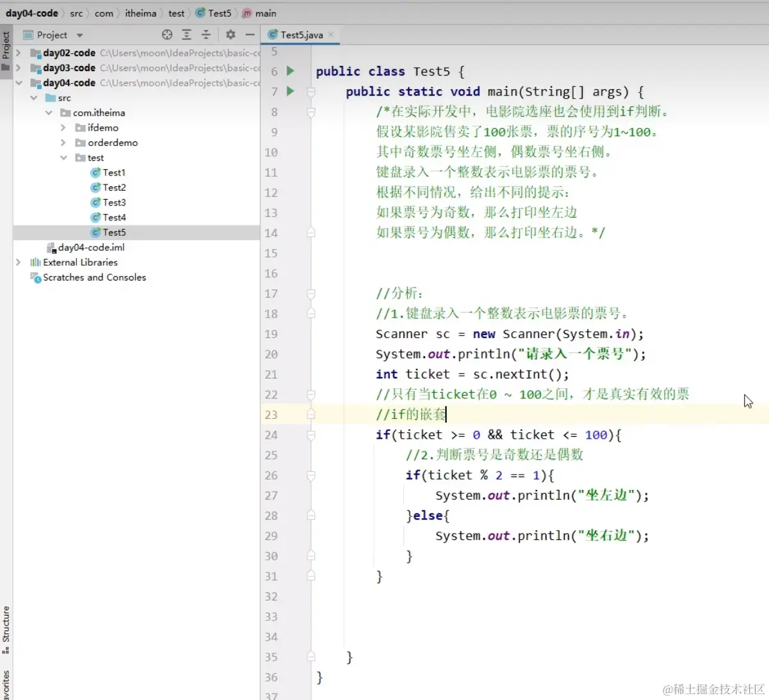Click itheima in navigation breadcrumb

click(140, 13)
